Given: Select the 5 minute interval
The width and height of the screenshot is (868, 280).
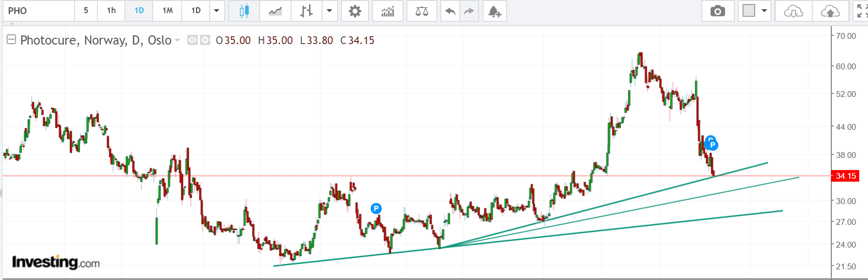Looking at the screenshot, I should [86, 11].
